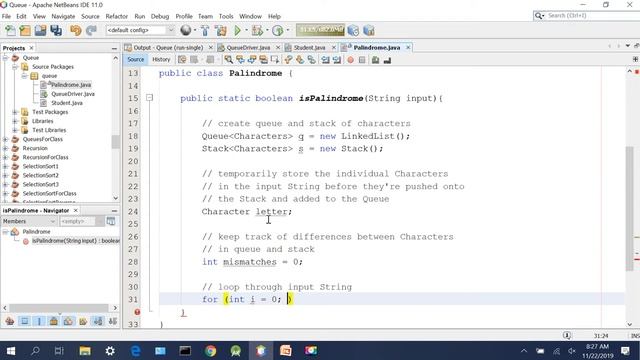Image resolution: width=640 pixels, height=360 pixels.
Task: Click the Uncomment editor toolbar icon
Action: click(387, 60)
